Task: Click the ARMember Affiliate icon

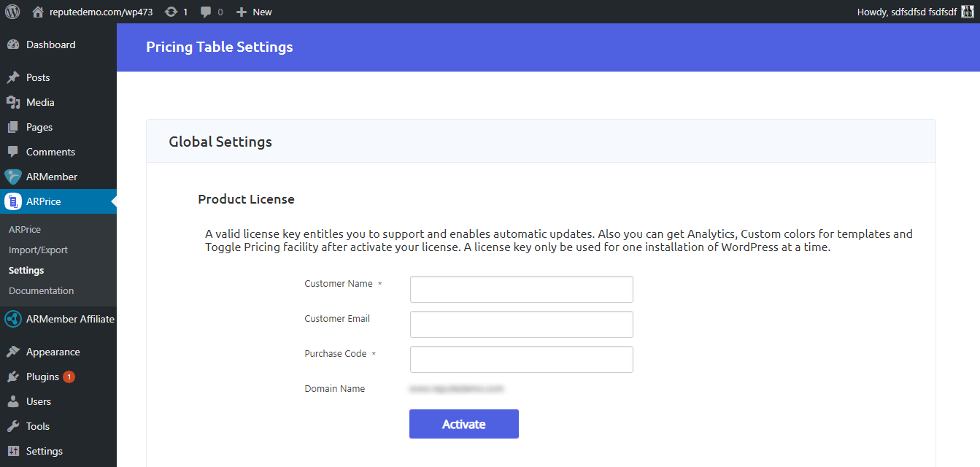Action: click(13, 319)
